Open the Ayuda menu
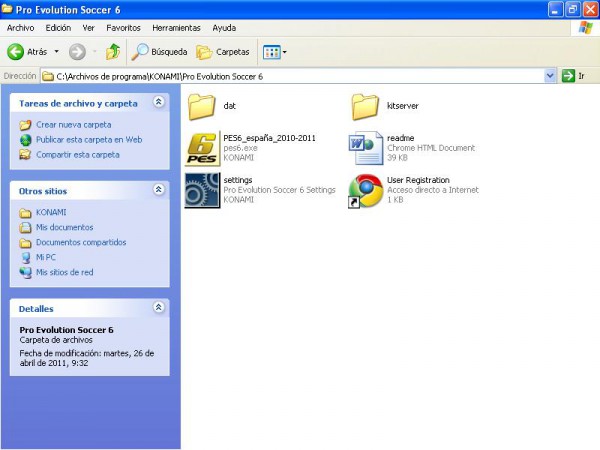Viewport: 600px width, 450px height. coord(224,28)
